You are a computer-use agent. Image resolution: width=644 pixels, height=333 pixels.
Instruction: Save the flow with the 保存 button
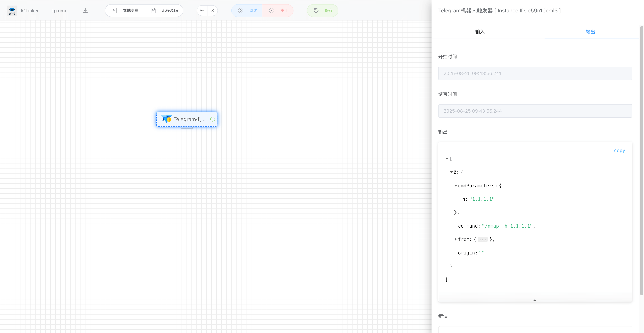coord(323,11)
